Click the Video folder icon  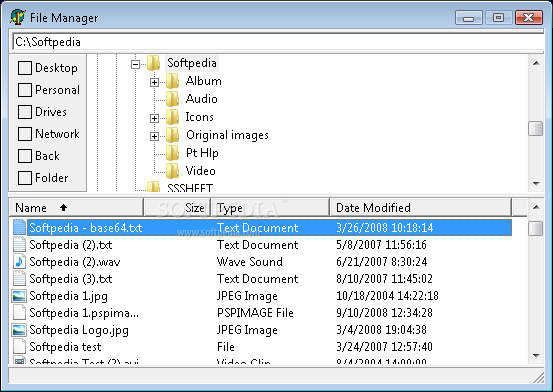pyautogui.click(x=172, y=171)
